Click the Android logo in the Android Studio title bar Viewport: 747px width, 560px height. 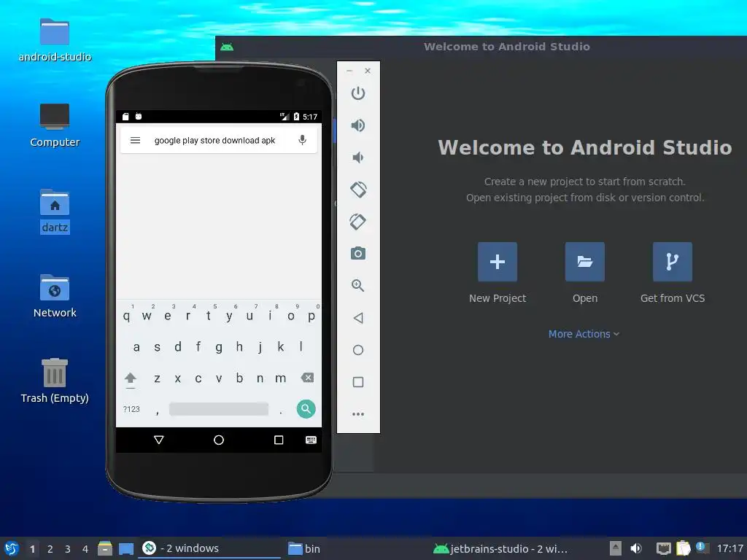(227, 47)
